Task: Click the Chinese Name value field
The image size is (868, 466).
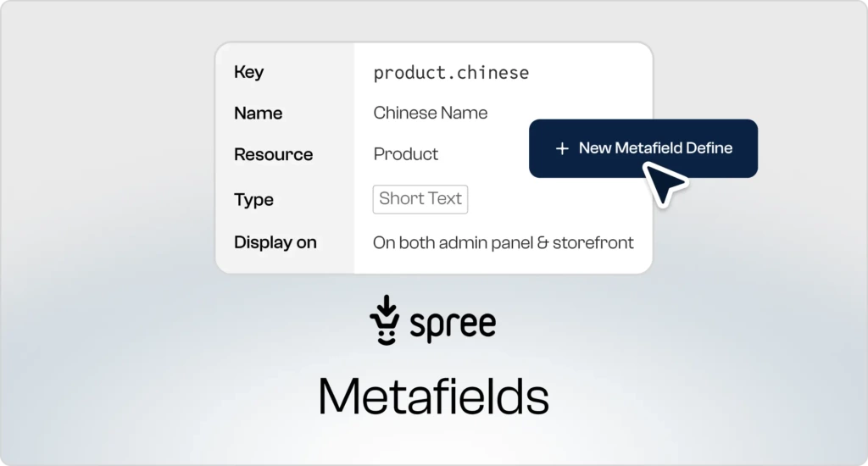Action: [x=431, y=113]
